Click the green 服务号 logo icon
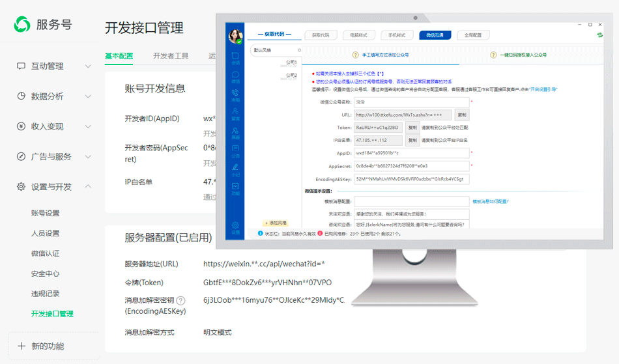This screenshot has width=619, height=364. point(22,25)
